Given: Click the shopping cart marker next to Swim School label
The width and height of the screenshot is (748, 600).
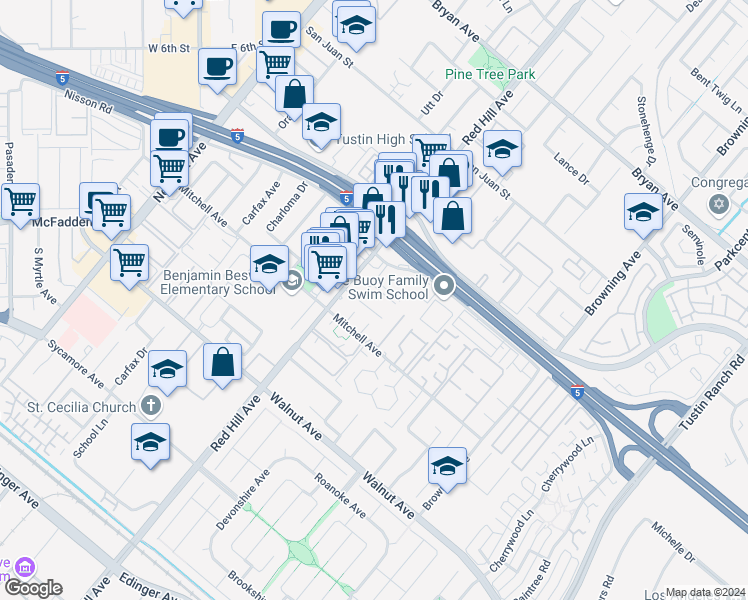Looking at the screenshot, I should 327,267.
